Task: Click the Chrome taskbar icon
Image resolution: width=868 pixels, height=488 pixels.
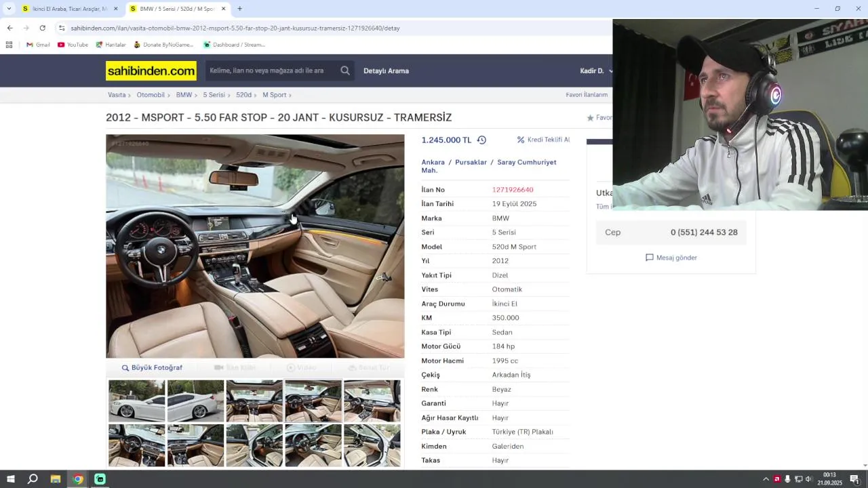Action: (78, 479)
